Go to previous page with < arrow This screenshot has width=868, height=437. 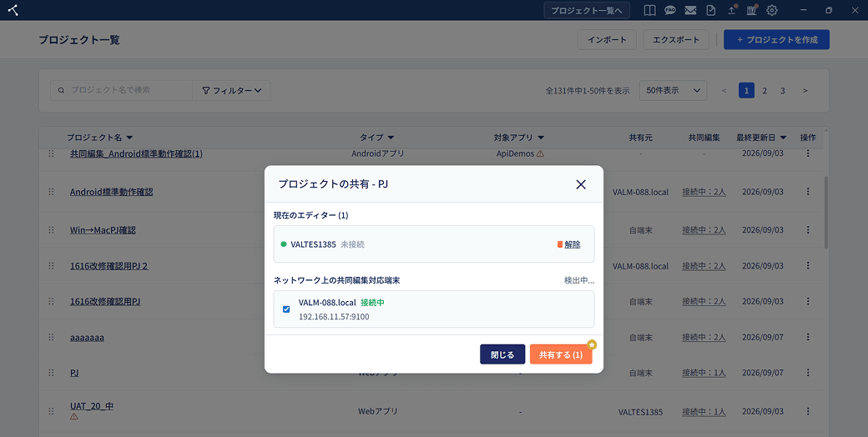(x=724, y=91)
